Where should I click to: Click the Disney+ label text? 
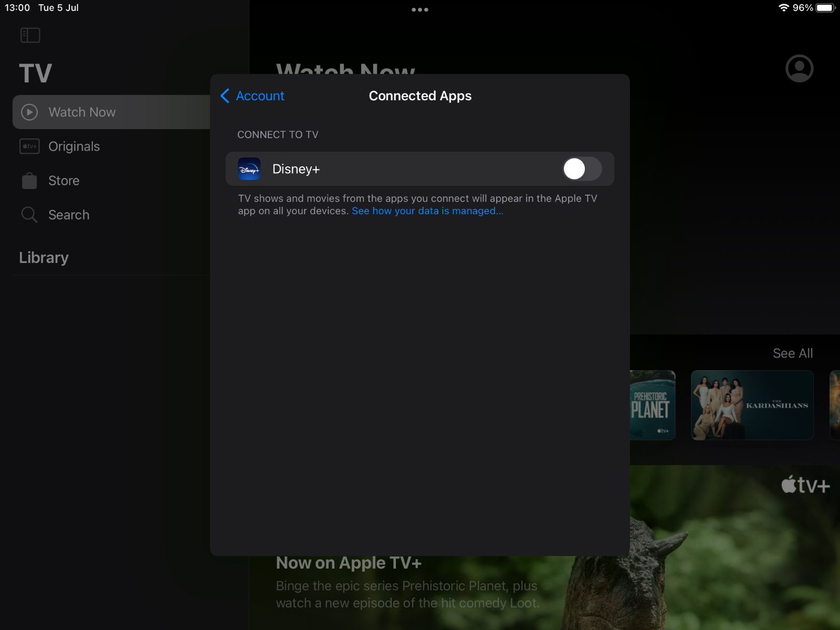tap(296, 169)
